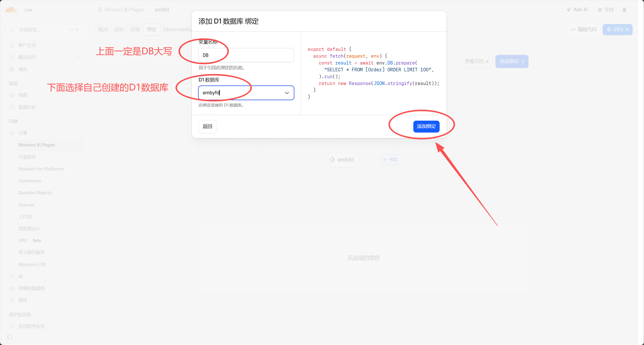644x345 pixels.
Task: Click the 返回 button
Action: click(x=207, y=126)
